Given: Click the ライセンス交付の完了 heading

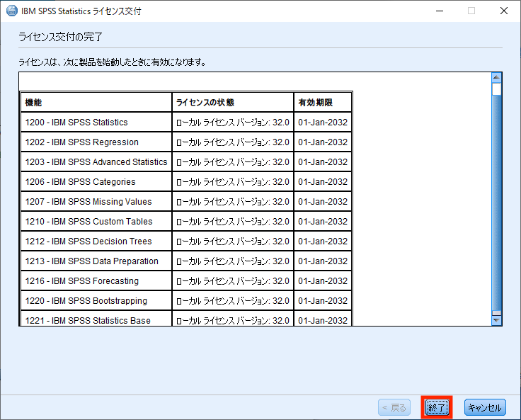Looking at the screenshot, I should [x=60, y=37].
